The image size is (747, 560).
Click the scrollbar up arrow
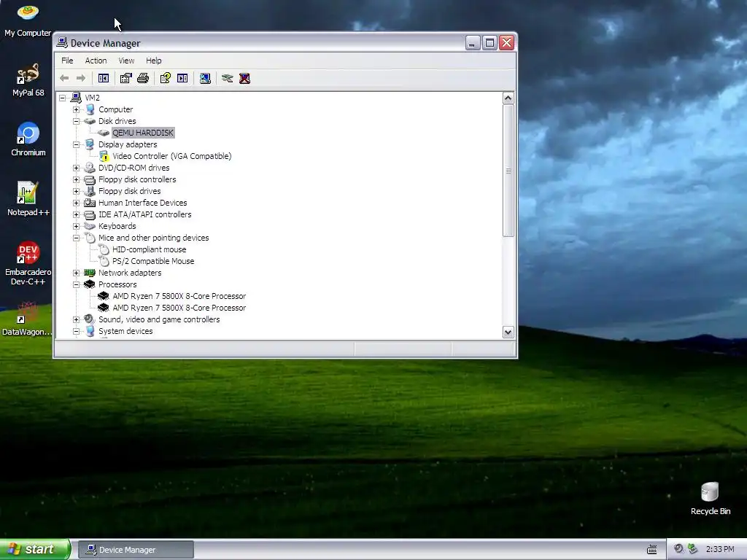tap(508, 98)
